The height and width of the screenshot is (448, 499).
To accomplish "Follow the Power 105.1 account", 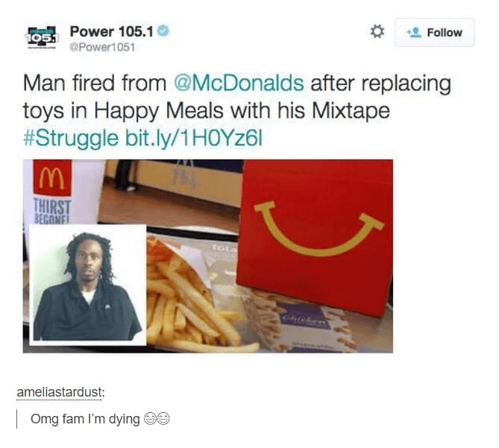I will [434, 33].
